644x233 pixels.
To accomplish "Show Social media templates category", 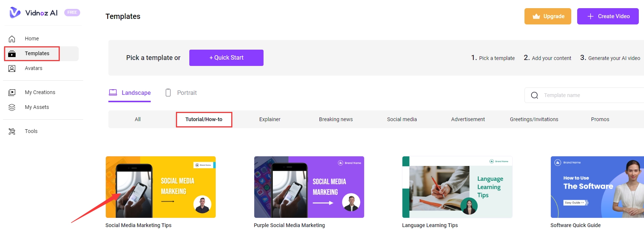I will 402,119.
